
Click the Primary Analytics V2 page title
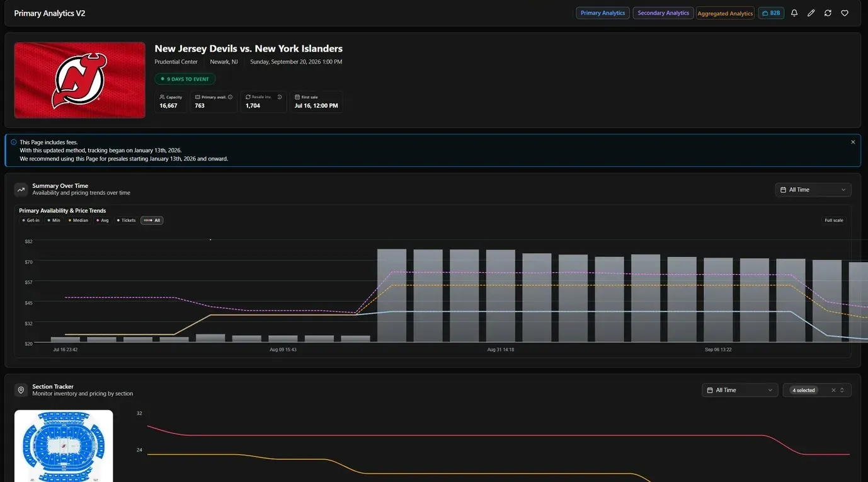(50, 13)
